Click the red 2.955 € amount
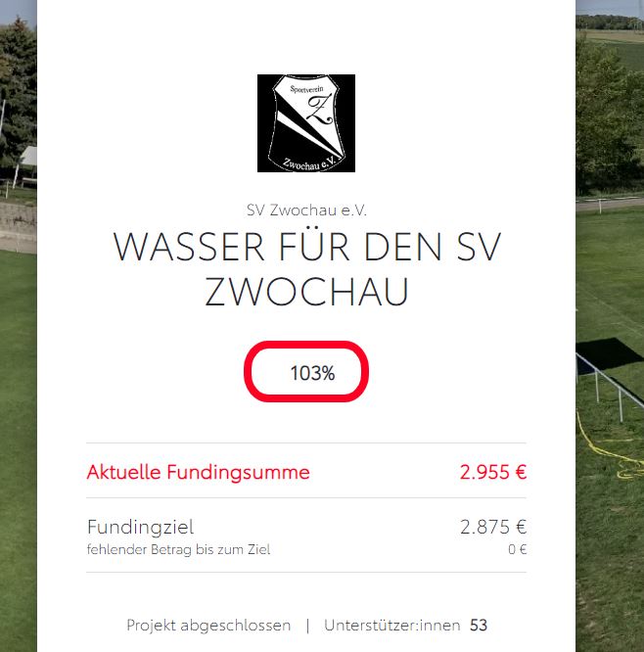The image size is (644, 652). tap(493, 473)
